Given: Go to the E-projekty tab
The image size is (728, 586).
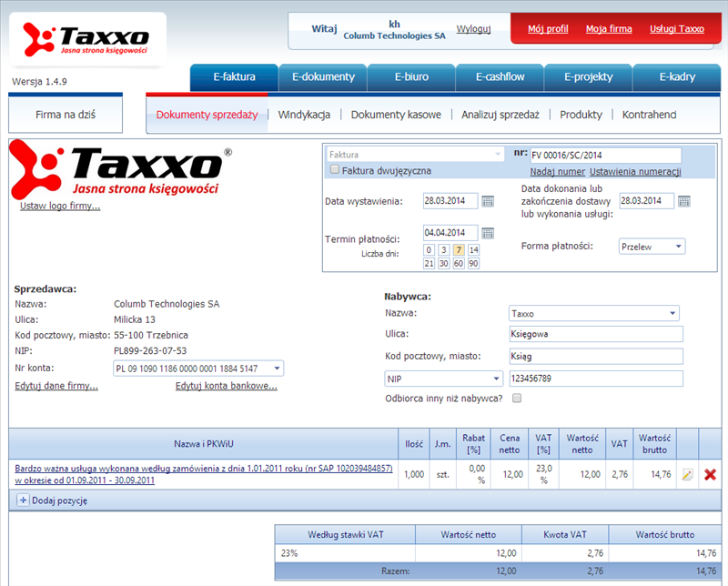Looking at the screenshot, I should click(588, 77).
